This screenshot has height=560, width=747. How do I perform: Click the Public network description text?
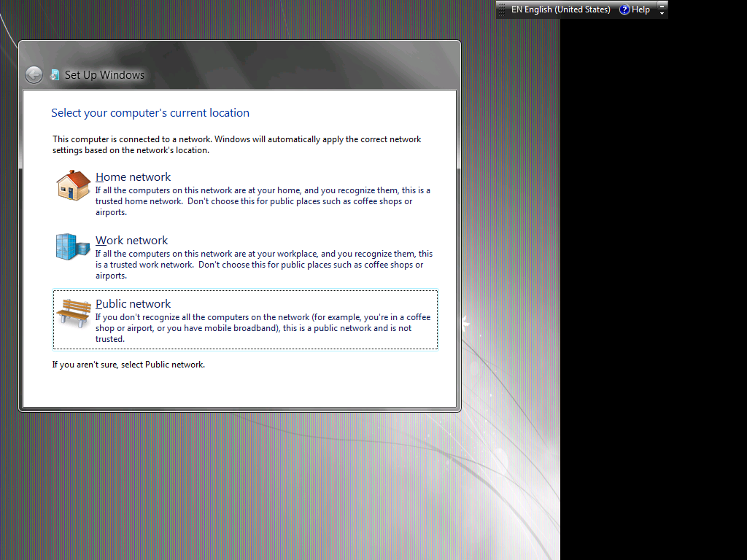(x=263, y=327)
